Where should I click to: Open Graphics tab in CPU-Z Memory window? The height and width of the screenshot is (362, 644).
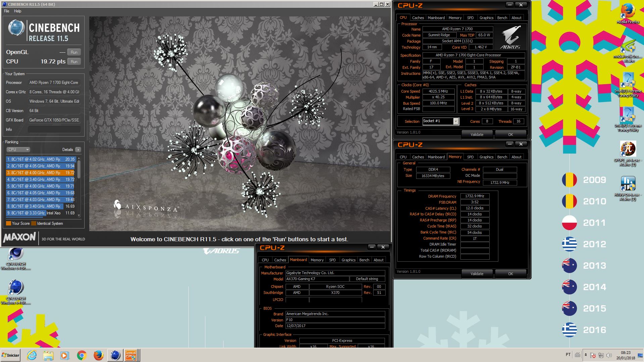[486, 157]
